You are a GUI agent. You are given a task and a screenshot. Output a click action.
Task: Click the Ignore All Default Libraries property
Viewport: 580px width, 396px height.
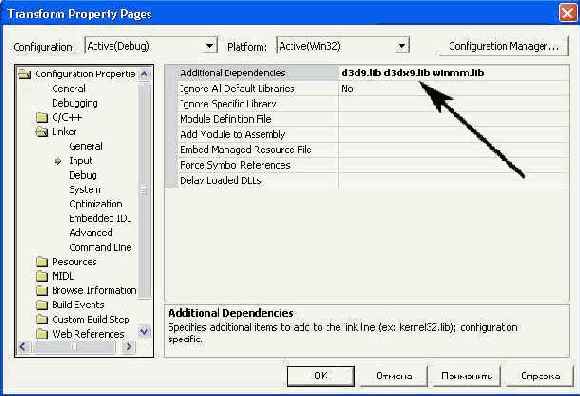point(237,89)
